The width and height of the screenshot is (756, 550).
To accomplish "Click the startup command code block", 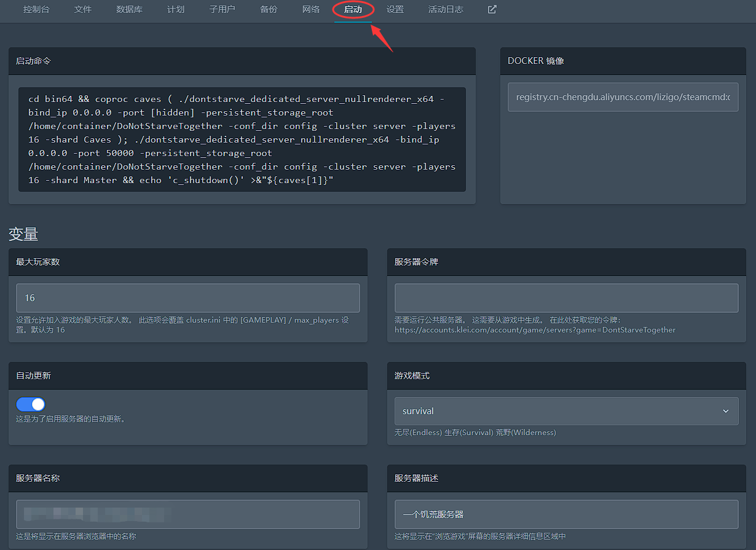I will pos(242,139).
